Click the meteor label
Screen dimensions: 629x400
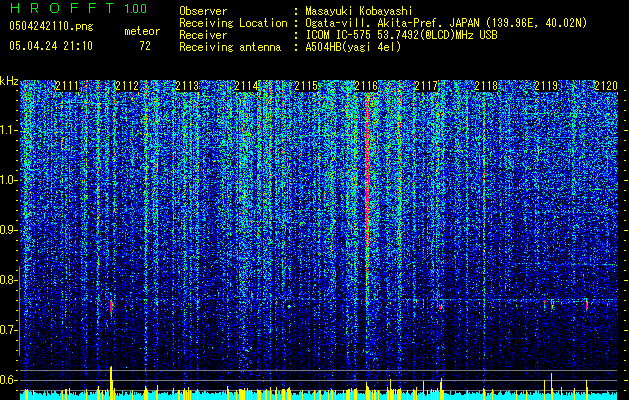click(x=142, y=31)
